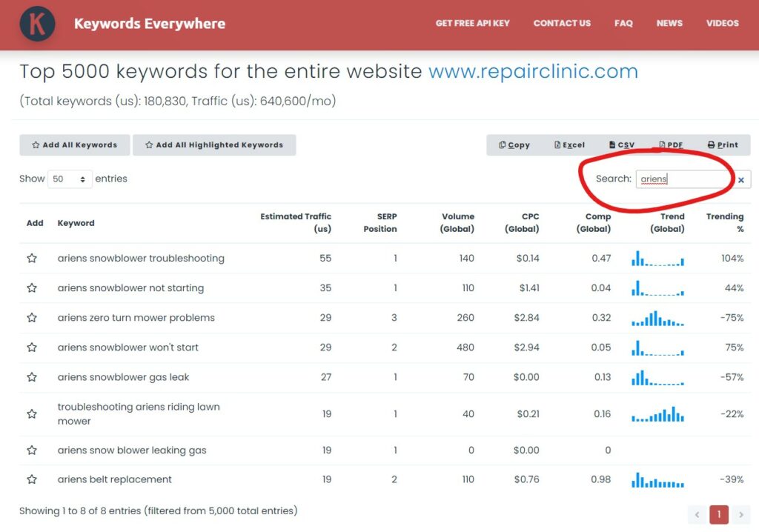Star the ariens snowblower not starting keyword

(x=32, y=288)
